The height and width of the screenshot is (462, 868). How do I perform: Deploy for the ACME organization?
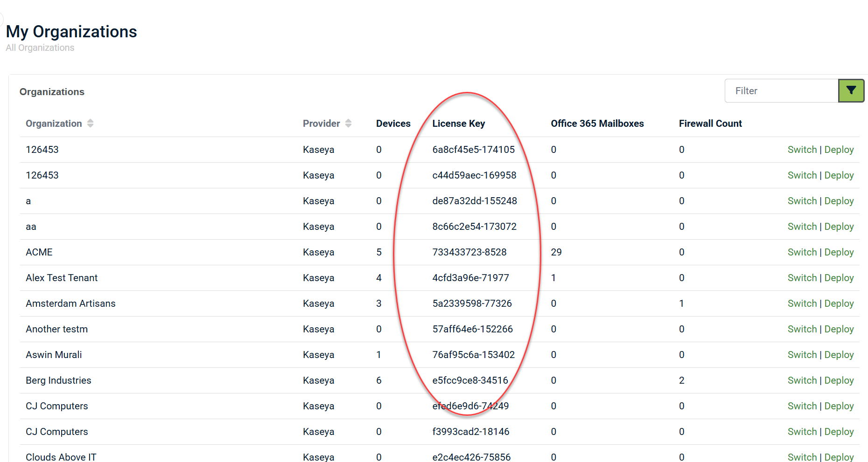click(839, 252)
